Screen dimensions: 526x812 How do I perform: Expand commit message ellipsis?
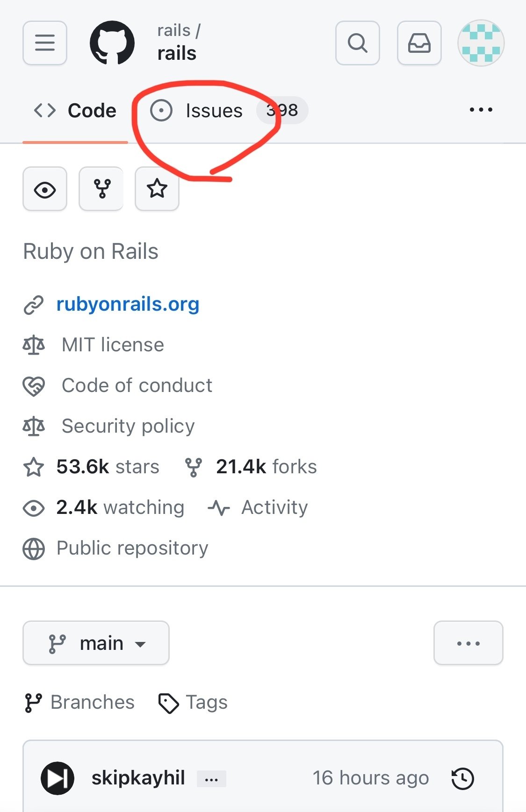coord(211,779)
